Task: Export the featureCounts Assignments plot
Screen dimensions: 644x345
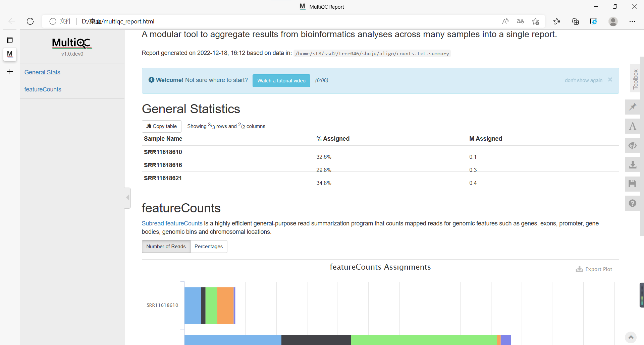Action: point(594,269)
